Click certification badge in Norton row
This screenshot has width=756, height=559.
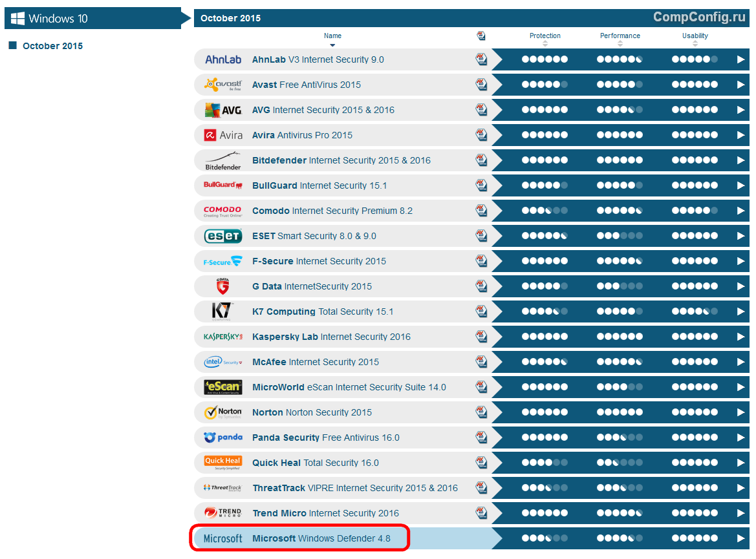pos(481,412)
